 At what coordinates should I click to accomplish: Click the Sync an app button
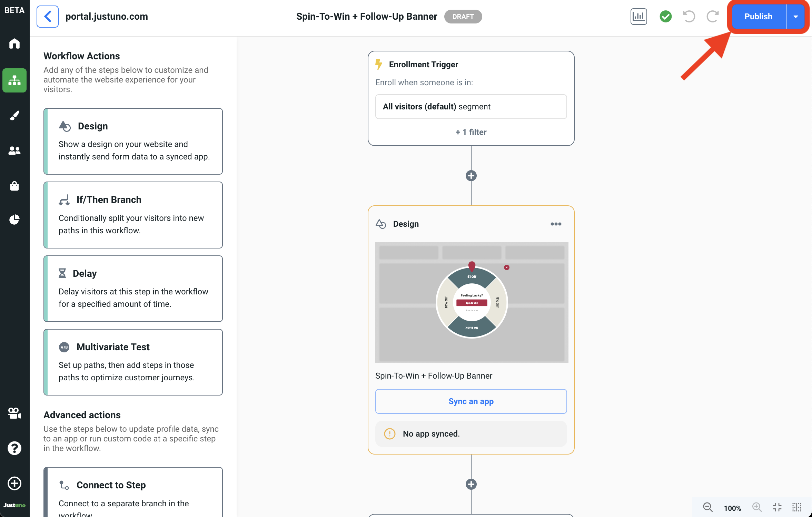(471, 401)
